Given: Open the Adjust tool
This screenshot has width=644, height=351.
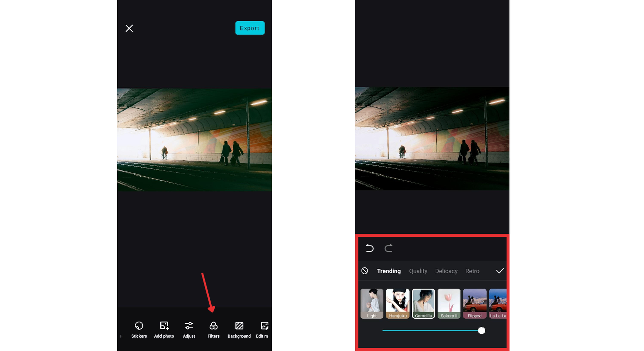Looking at the screenshot, I should [189, 330].
